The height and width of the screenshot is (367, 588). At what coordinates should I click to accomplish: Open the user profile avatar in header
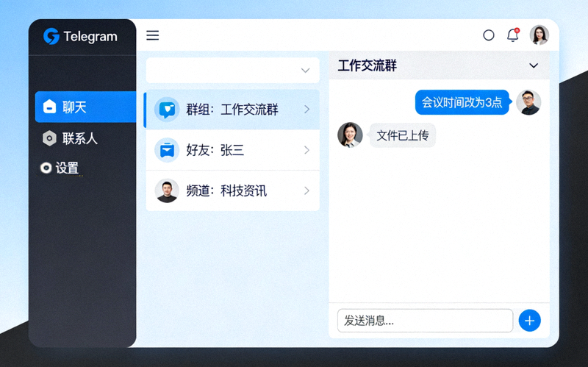click(x=539, y=35)
